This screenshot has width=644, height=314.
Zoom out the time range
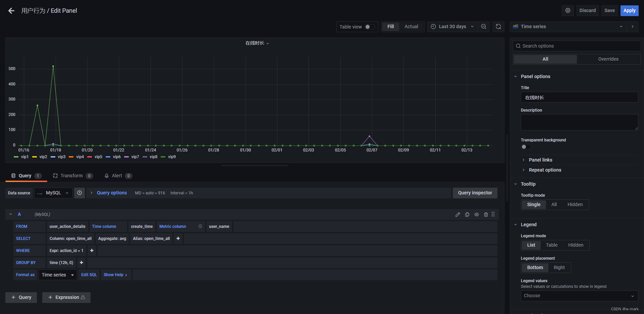[484, 26]
